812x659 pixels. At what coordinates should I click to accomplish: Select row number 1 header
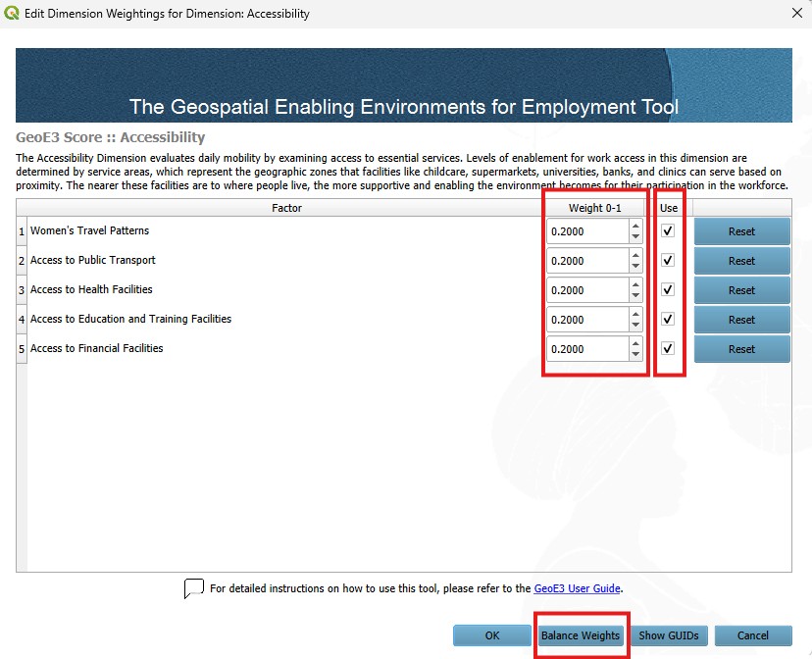(22, 231)
